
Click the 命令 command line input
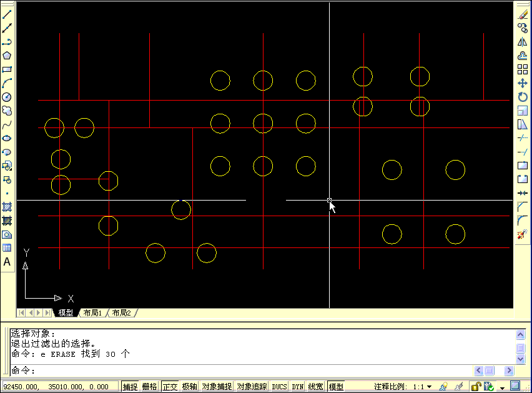241,371
